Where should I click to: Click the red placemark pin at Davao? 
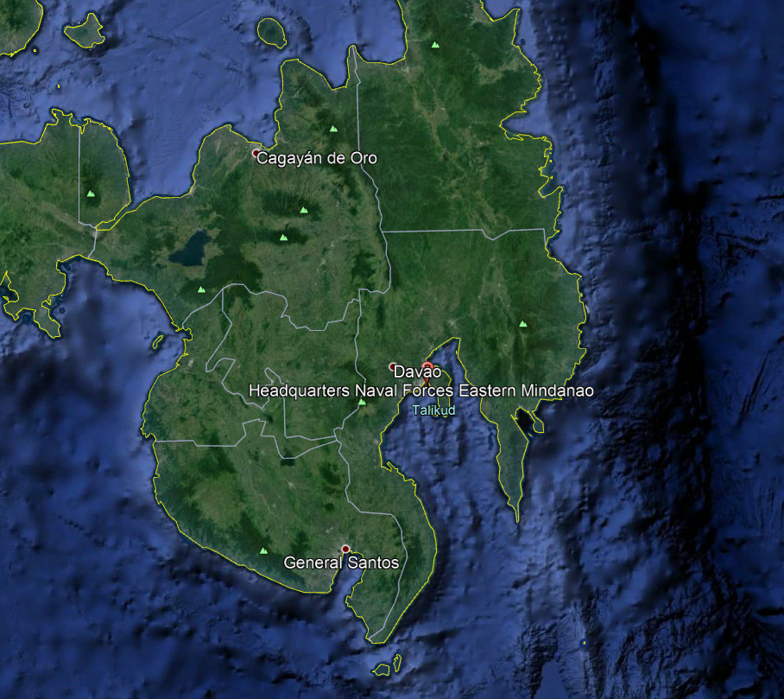click(427, 372)
